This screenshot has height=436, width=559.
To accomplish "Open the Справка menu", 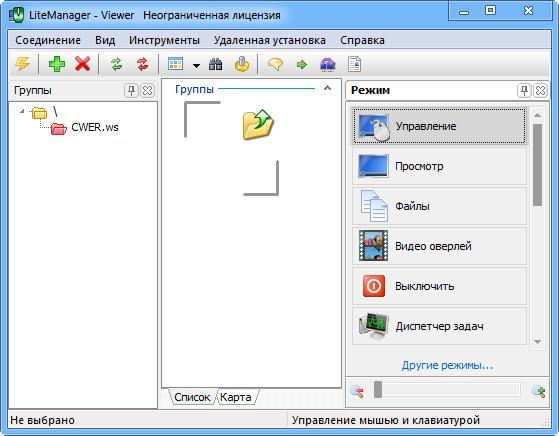I will click(x=362, y=40).
